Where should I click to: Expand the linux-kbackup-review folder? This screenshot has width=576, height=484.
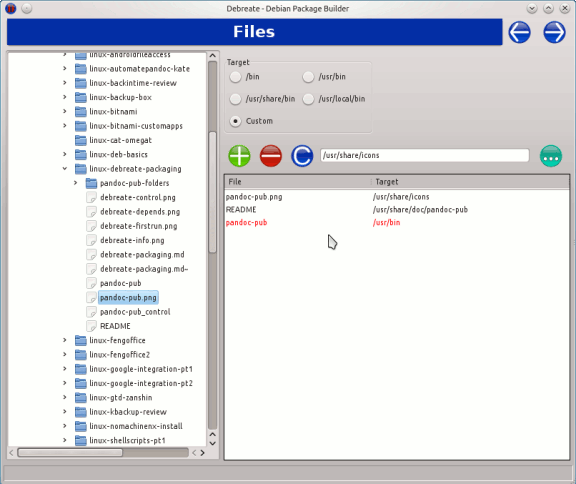[65, 412]
